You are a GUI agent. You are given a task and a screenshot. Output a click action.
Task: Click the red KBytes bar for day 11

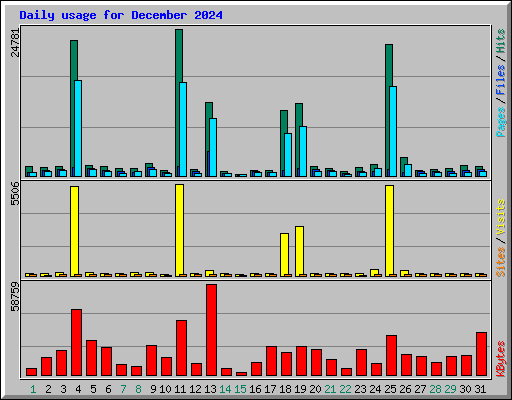pyautogui.click(x=181, y=348)
